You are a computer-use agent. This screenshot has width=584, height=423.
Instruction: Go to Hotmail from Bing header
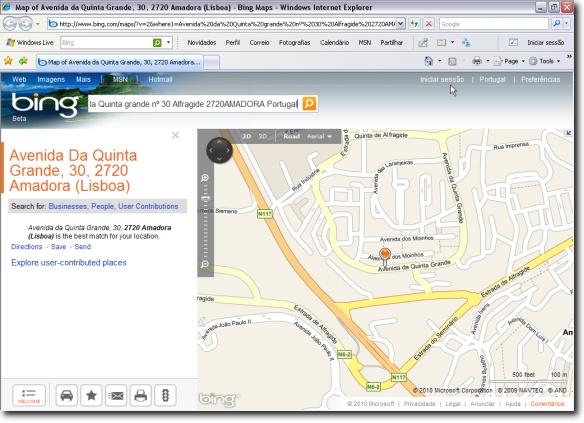click(160, 79)
